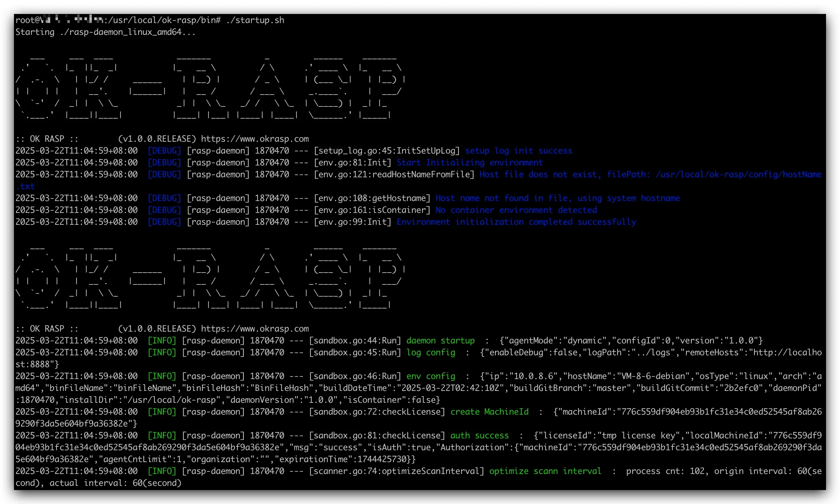
Task: Click 'daemon startup' green label
Action: (441, 341)
